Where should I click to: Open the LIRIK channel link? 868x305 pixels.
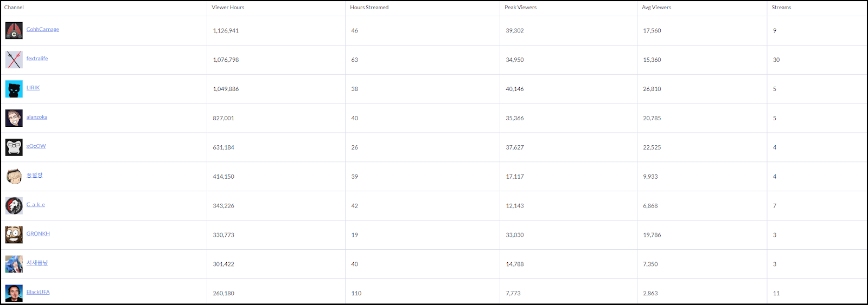(33, 88)
